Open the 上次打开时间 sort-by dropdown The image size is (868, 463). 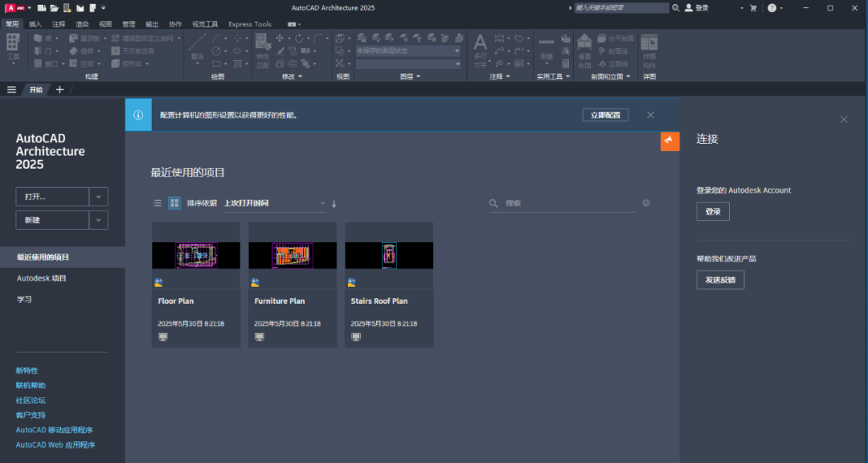click(x=273, y=203)
